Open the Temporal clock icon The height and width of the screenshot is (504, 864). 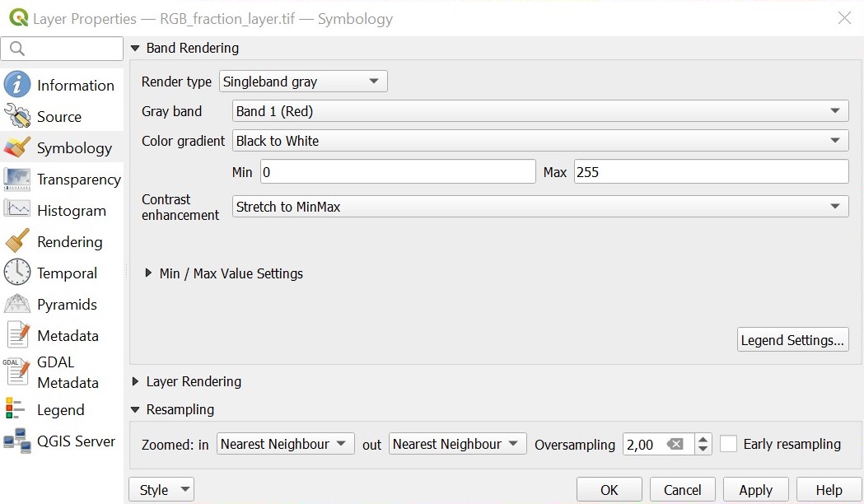(x=17, y=273)
